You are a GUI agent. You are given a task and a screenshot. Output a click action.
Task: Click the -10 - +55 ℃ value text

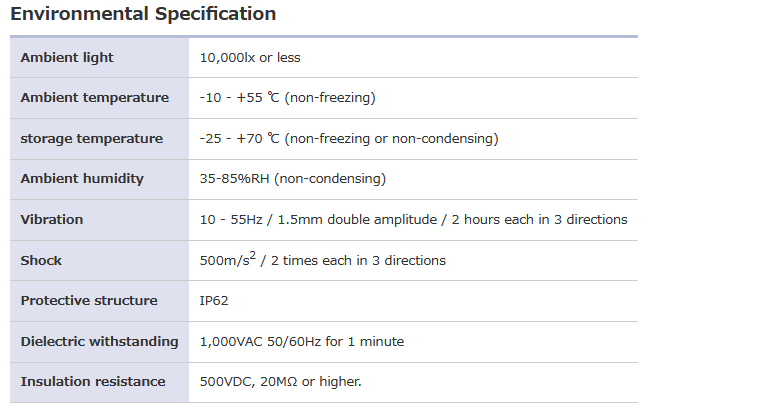pyautogui.click(x=288, y=98)
